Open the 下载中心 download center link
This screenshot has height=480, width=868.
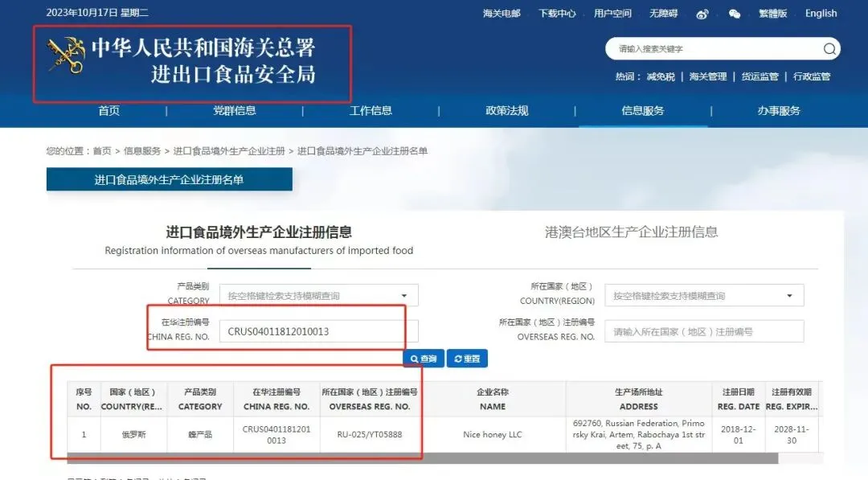click(x=557, y=13)
